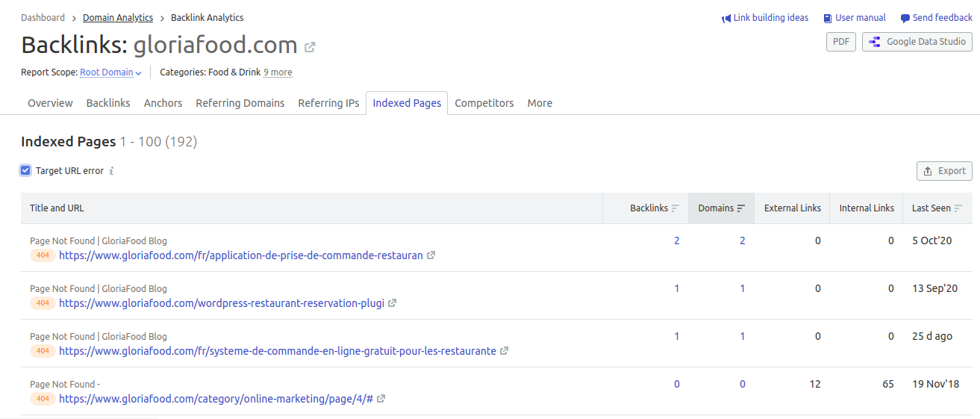Viewport: 980px width, 419px height.
Task: Click sort icon in Last Seen column header
Action: coord(958,208)
